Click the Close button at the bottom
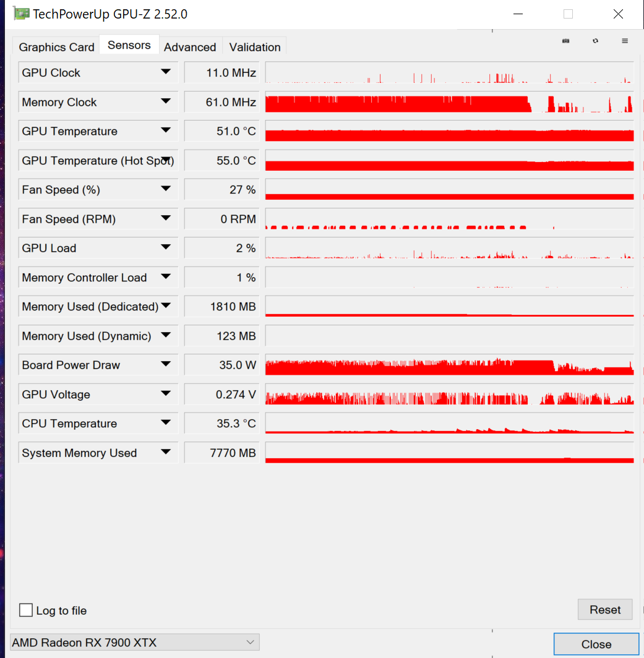Viewport: 644px width, 658px height. [x=596, y=644]
